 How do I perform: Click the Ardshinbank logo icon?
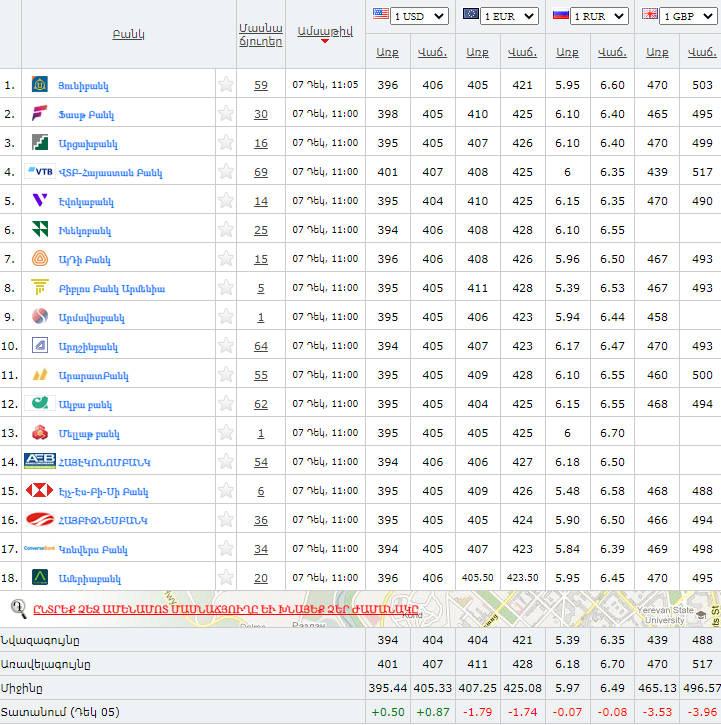(x=40, y=345)
